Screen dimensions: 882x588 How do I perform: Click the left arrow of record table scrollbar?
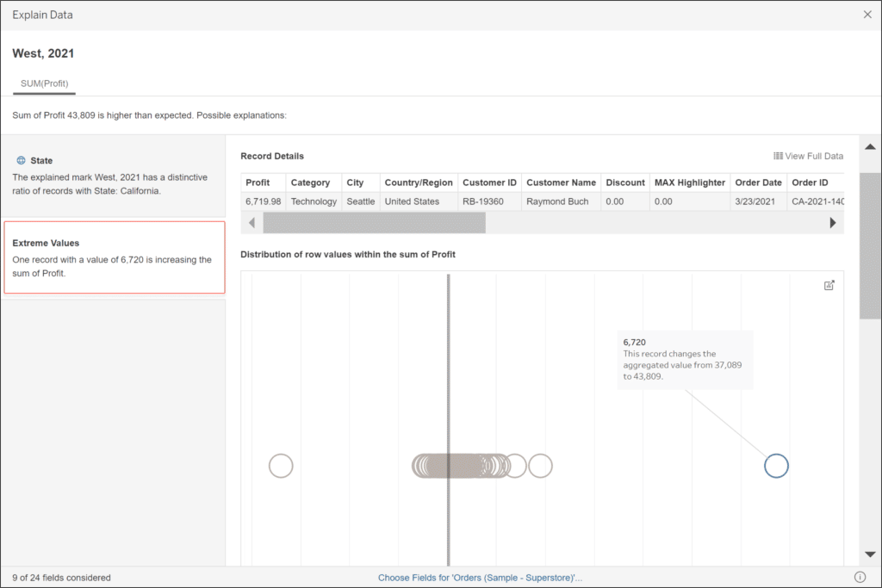252,223
